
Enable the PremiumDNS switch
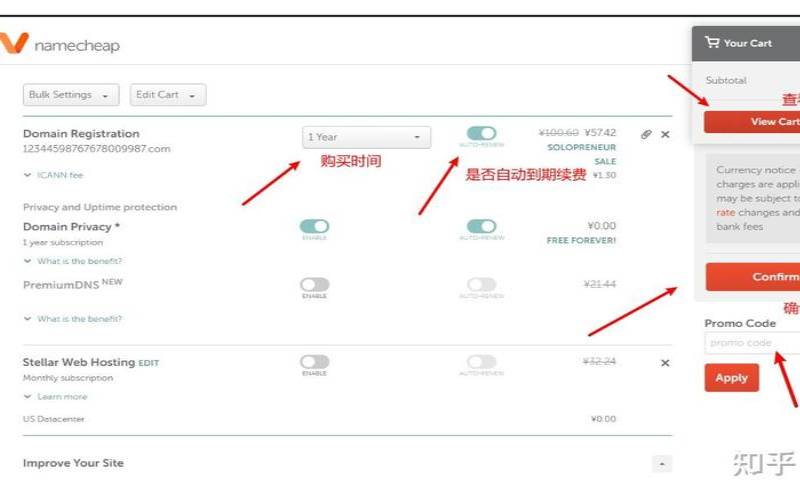314,284
